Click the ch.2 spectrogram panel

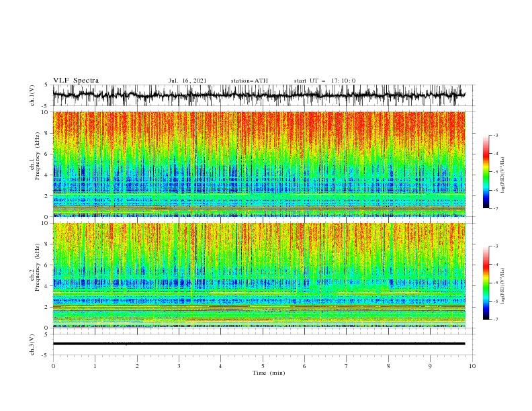(x=259, y=275)
